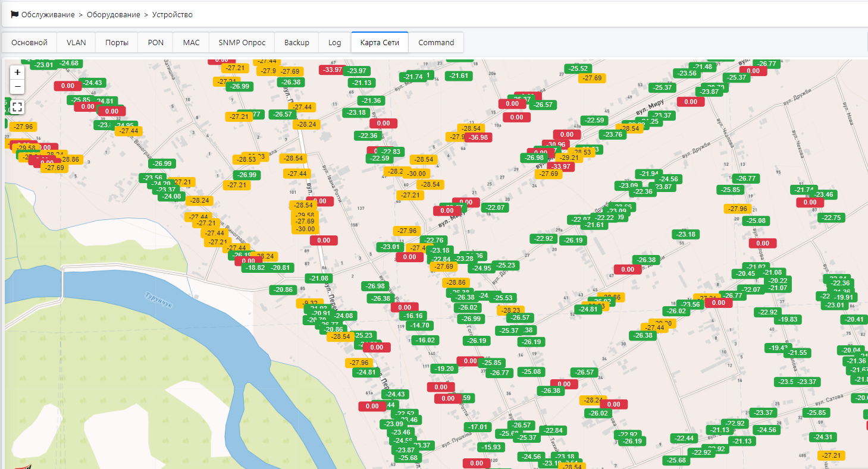Select the green -19.20 map marker

coord(445,369)
